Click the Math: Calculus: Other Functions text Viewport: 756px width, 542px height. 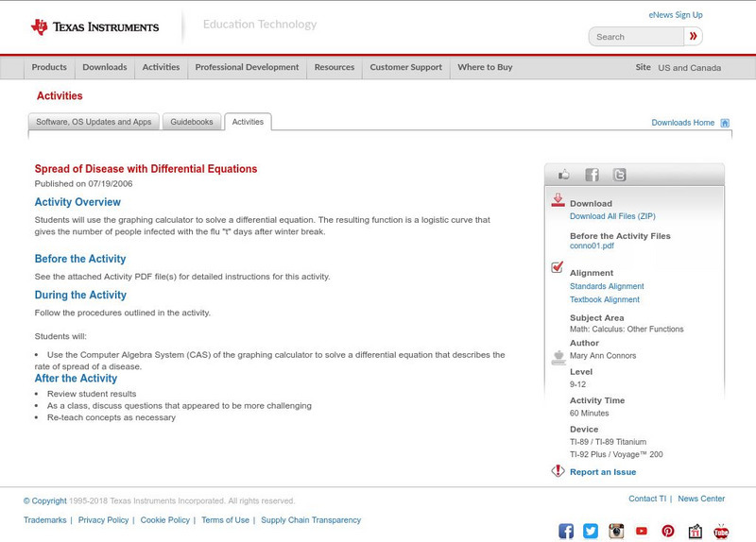tap(627, 330)
